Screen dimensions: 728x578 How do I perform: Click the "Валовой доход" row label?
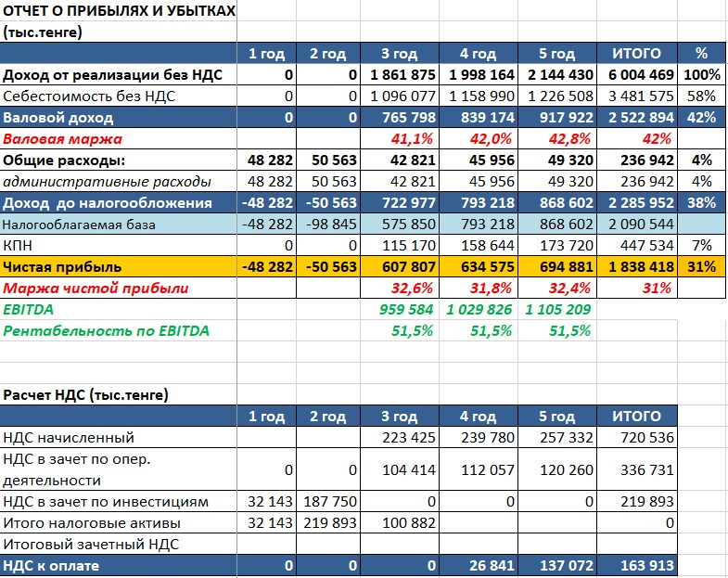pyautogui.click(x=57, y=118)
